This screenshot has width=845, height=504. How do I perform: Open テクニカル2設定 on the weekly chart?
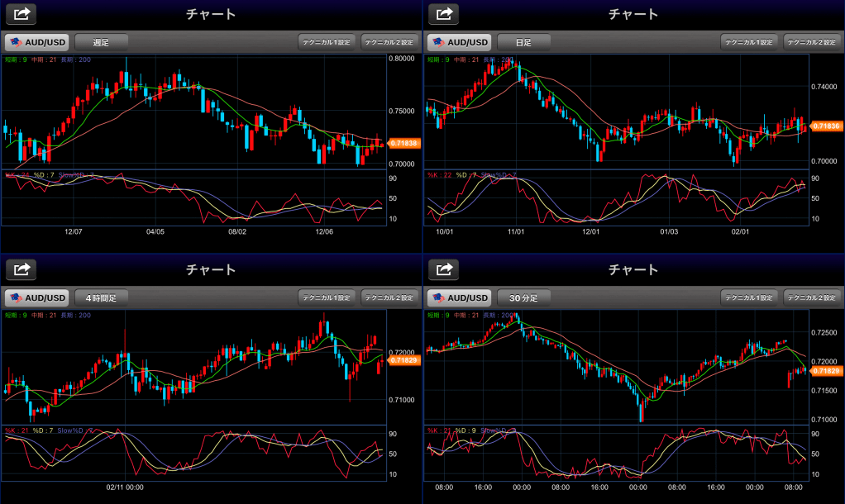click(389, 42)
